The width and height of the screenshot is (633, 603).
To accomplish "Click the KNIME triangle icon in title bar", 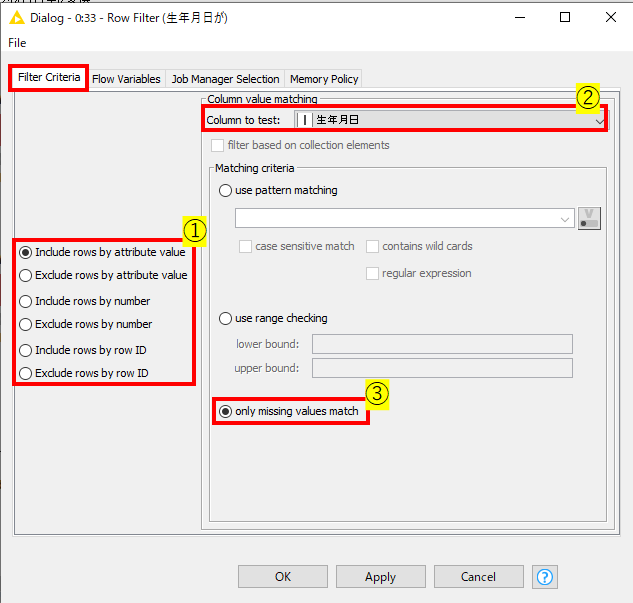I will 17,18.
